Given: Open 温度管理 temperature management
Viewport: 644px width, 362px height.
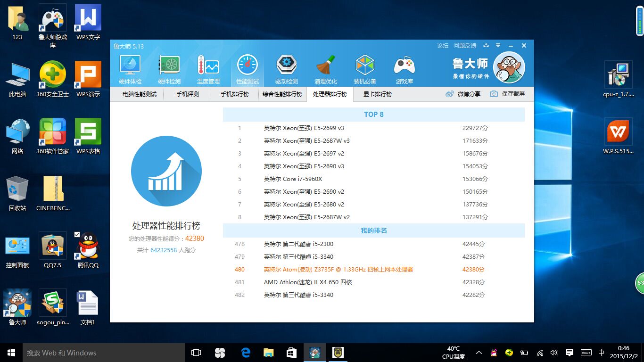Looking at the screenshot, I should click(x=208, y=68).
